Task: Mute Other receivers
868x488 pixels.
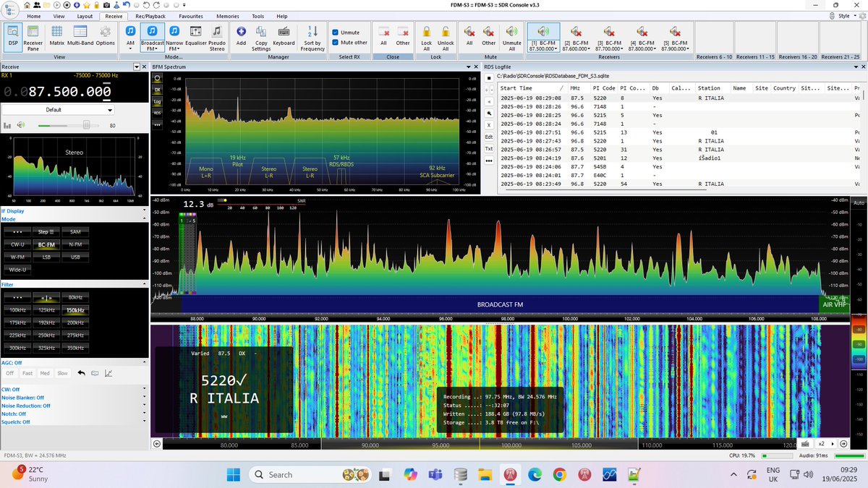Action: tap(489, 36)
